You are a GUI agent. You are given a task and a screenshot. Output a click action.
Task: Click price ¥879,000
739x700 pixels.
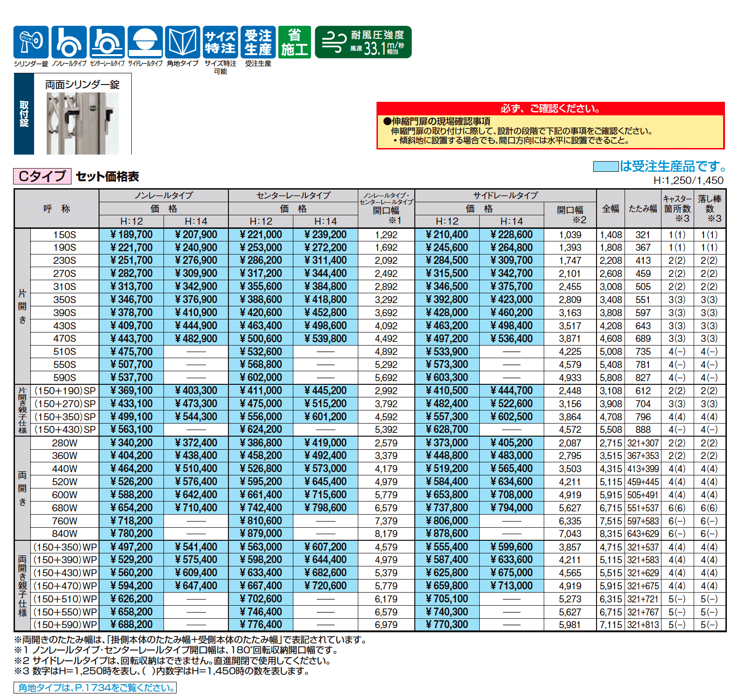click(x=261, y=534)
